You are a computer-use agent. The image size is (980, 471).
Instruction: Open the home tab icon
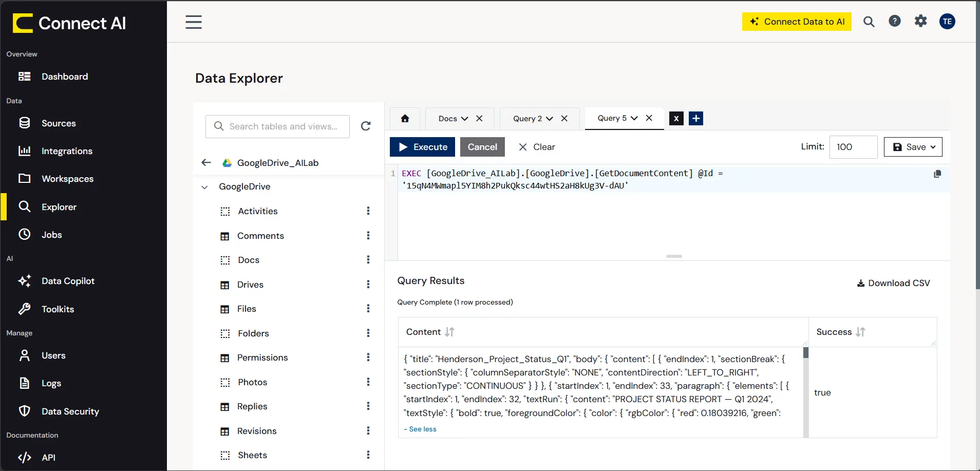coord(405,119)
